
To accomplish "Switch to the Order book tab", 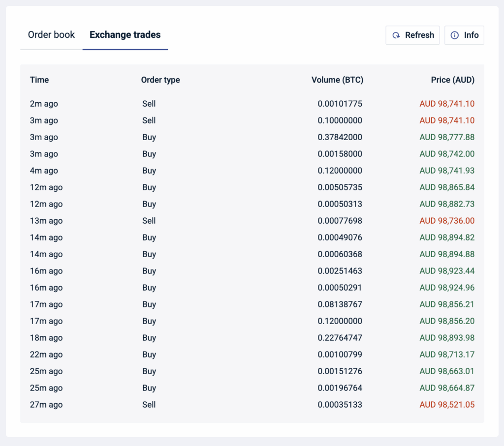I will 51,35.
